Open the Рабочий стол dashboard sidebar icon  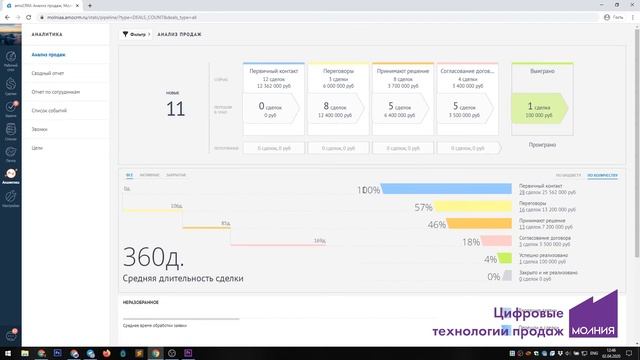click(x=11, y=57)
